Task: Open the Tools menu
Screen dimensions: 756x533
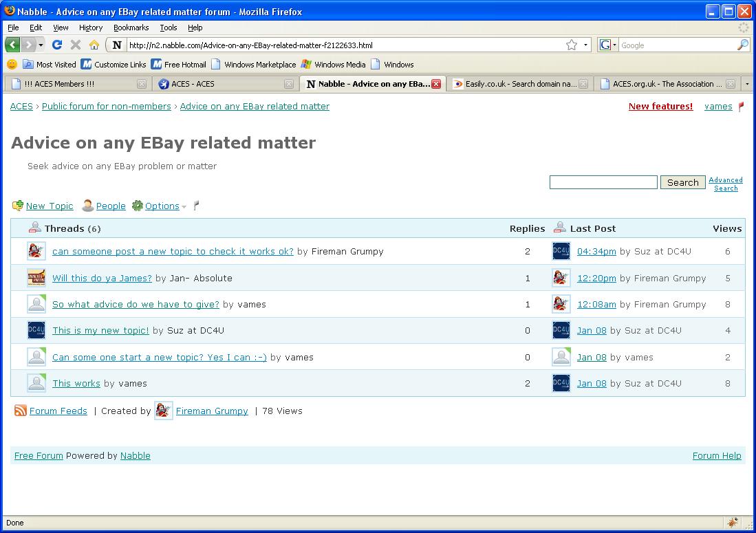Action: click(x=168, y=28)
